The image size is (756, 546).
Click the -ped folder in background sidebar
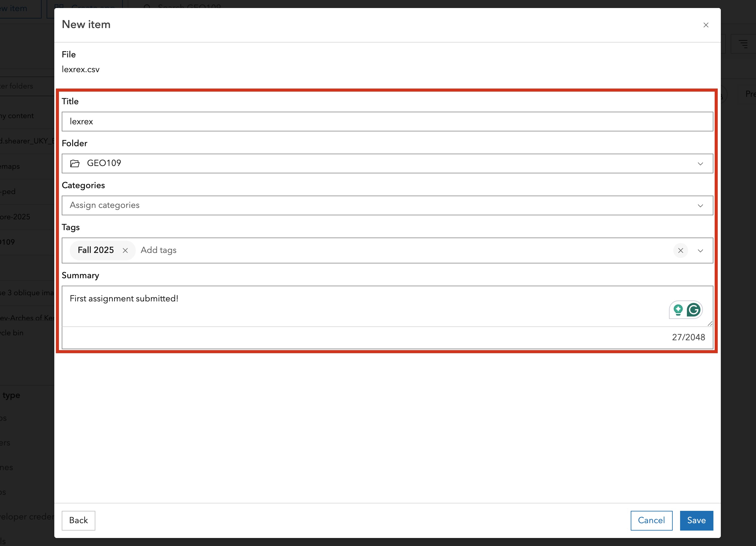pos(8,192)
